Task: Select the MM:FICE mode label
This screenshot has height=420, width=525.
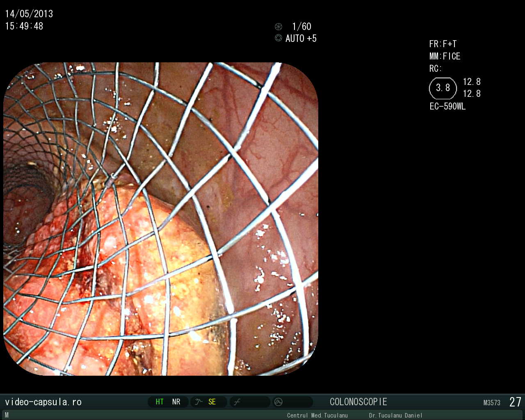Action: coord(445,56)
